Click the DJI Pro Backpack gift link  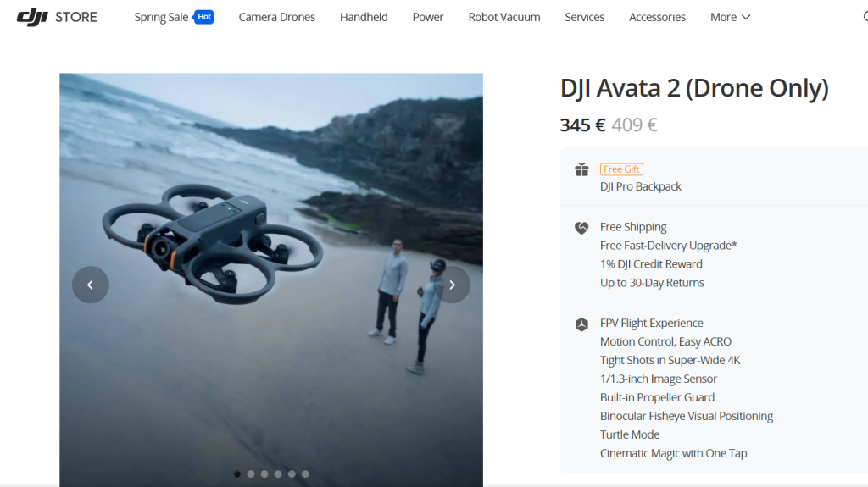[x=640, y=186]
